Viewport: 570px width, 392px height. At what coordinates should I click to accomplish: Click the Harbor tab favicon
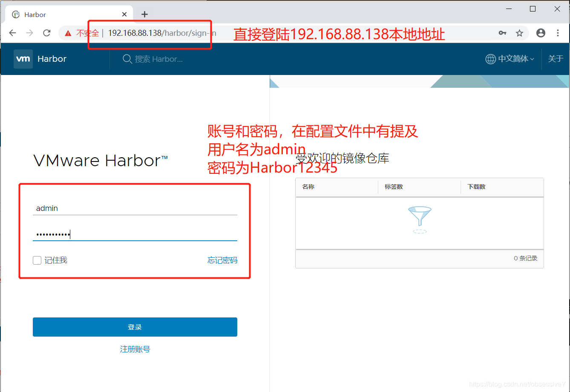(x=16, y=14)
